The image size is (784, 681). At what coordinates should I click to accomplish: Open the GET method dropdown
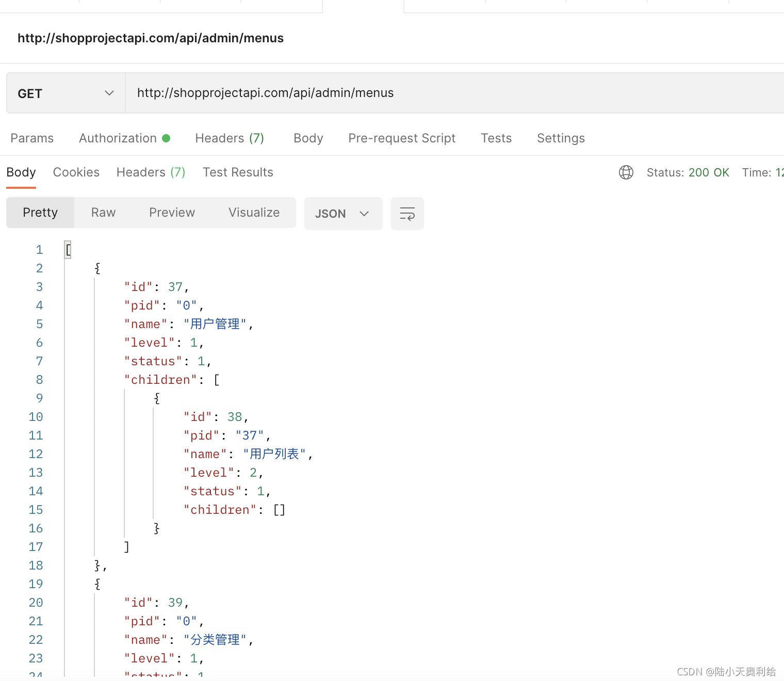point(66,93)
